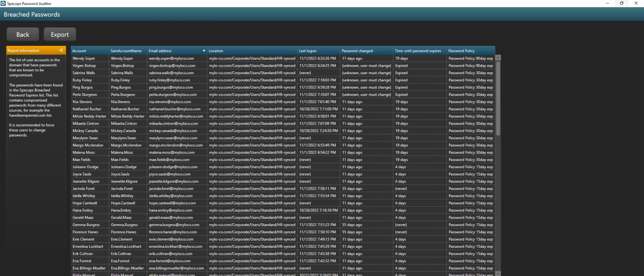Sort by Time until password expires header
Viewport: 644px width, 276px height.
[x=420, y=51]
